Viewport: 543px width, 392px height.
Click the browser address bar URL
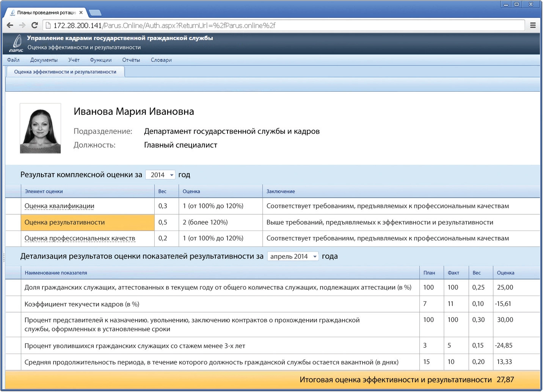[164, 25]
